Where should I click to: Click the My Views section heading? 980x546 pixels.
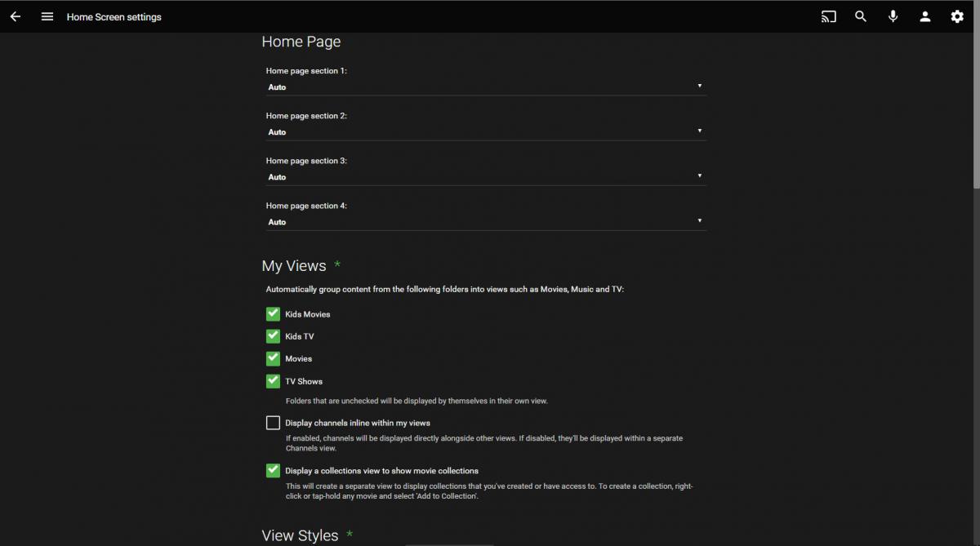tap(294, 266)
